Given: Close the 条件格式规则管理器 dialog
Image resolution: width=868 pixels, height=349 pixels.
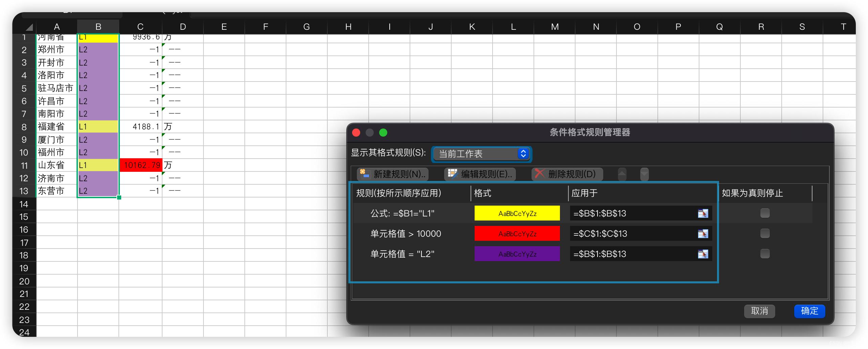Looking at the screenshot, I should [356, 133].
